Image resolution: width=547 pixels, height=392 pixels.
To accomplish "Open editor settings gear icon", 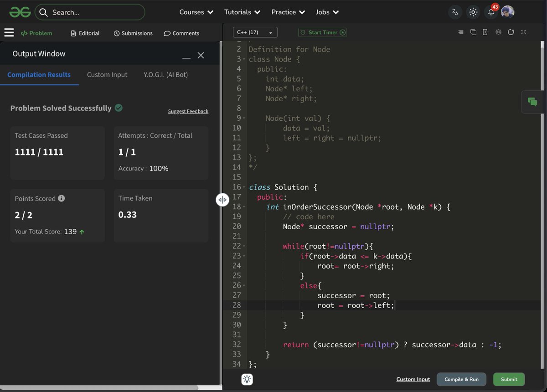I will click(x=498, y=32).
